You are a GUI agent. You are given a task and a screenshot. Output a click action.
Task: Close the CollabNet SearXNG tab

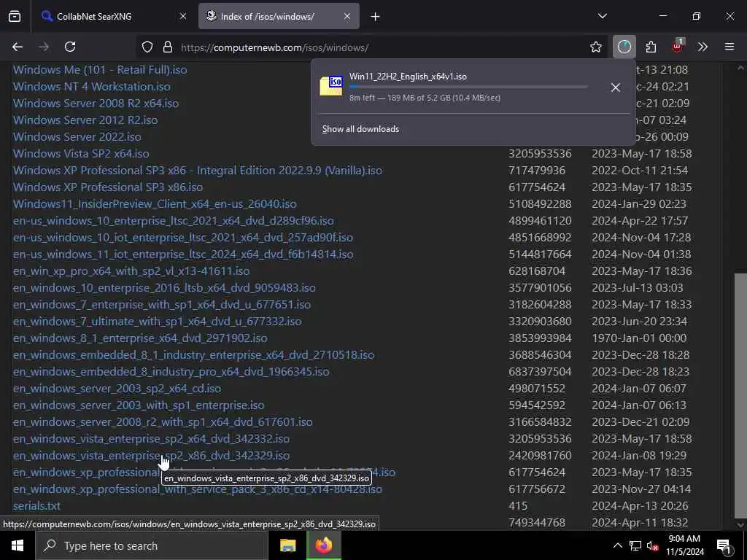[183, 16]
